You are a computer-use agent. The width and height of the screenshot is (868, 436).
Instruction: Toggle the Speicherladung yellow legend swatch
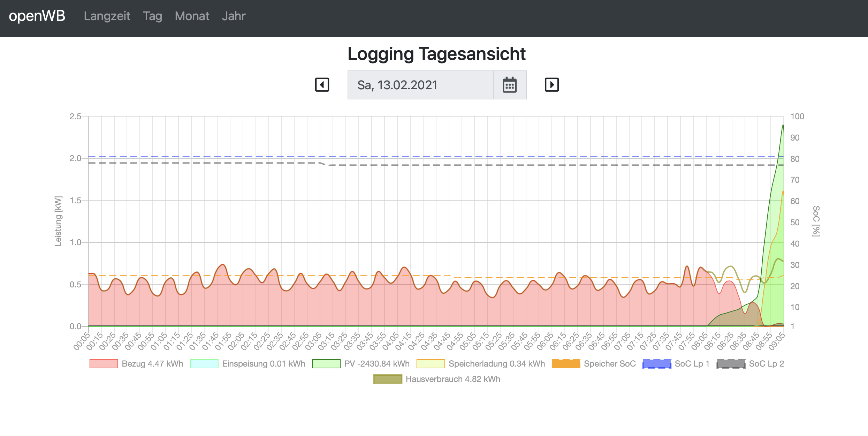[x=431, y=364]
